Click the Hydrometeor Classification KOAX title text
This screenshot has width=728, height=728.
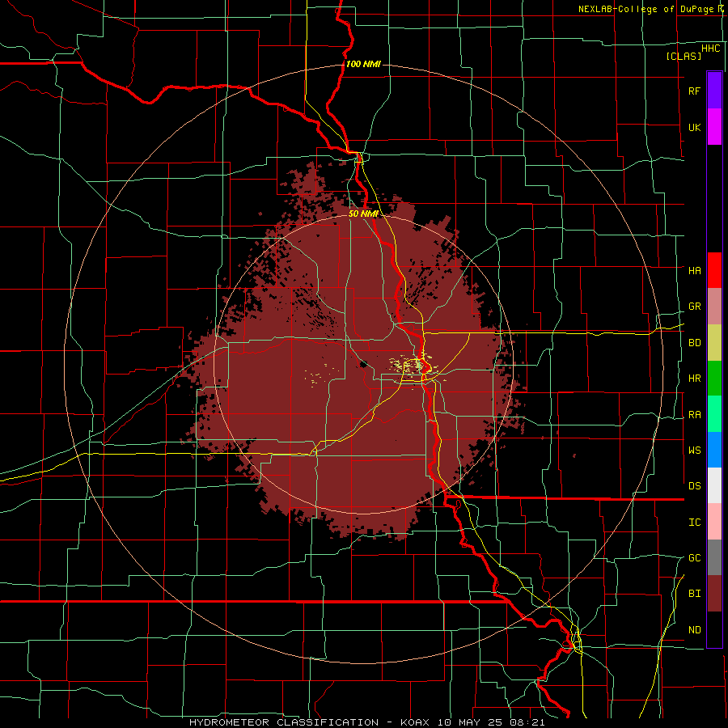[366, 722]
